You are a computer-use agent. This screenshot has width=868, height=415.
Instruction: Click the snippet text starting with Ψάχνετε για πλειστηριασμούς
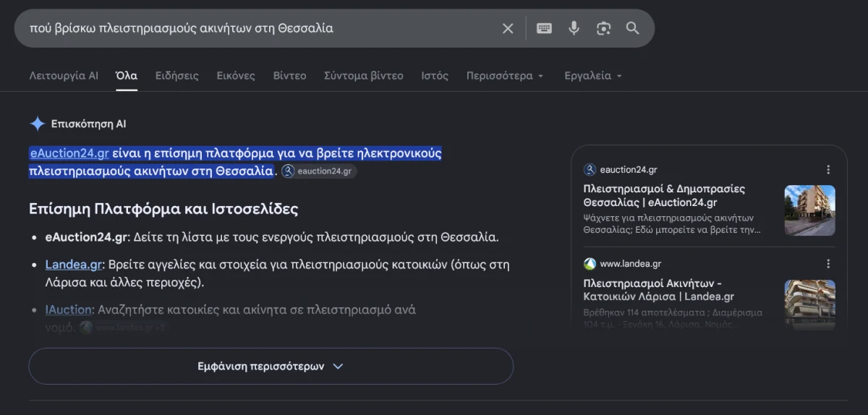tap(673, 223)
